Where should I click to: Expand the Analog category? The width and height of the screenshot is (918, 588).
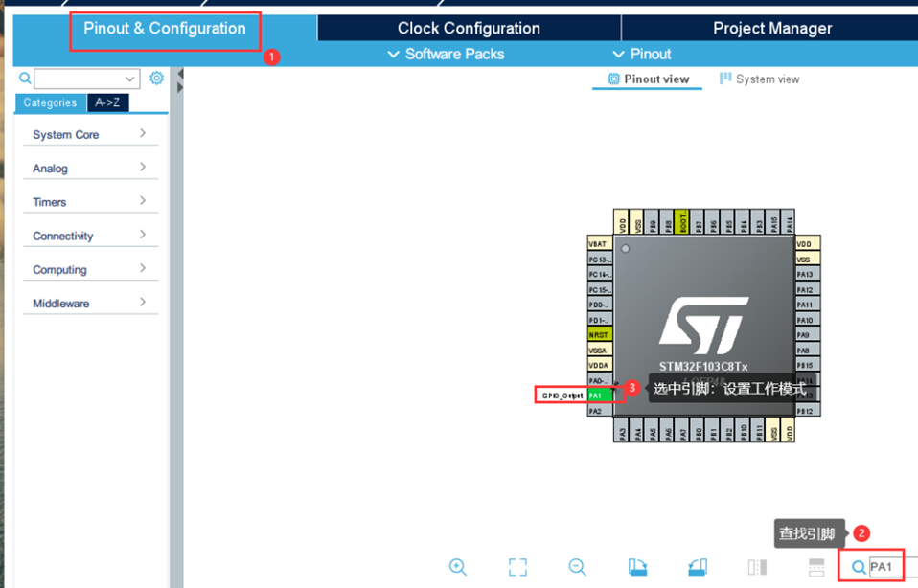click(x=91, y=169)
